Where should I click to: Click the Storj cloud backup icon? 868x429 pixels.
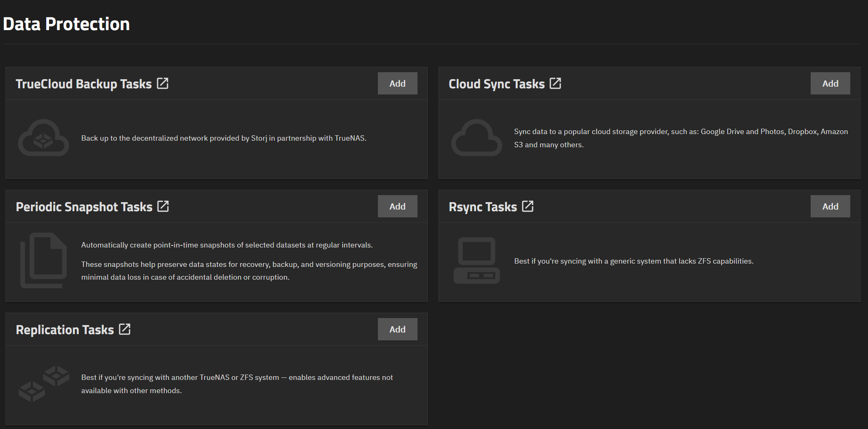pyautogui.click(x=43, y=137)
